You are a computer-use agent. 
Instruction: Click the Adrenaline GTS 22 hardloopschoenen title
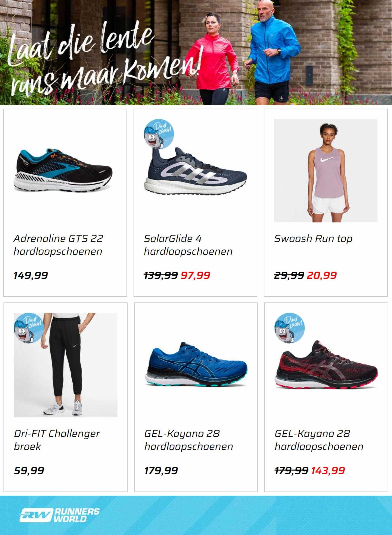[x=58, y=245]
